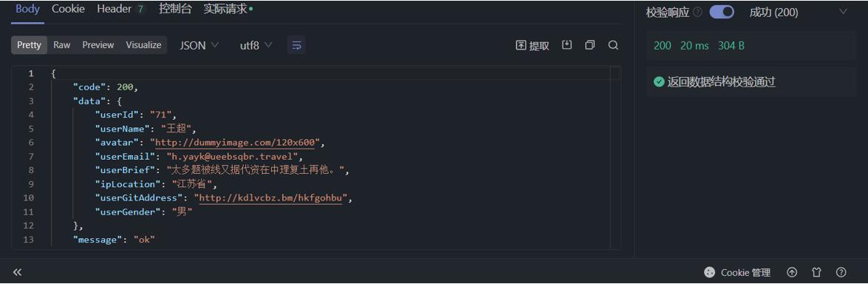The height and width of the screenshot is (284, 868).
Task: Open Cookie 管理 manager
Action: click(x=737, y=272)
